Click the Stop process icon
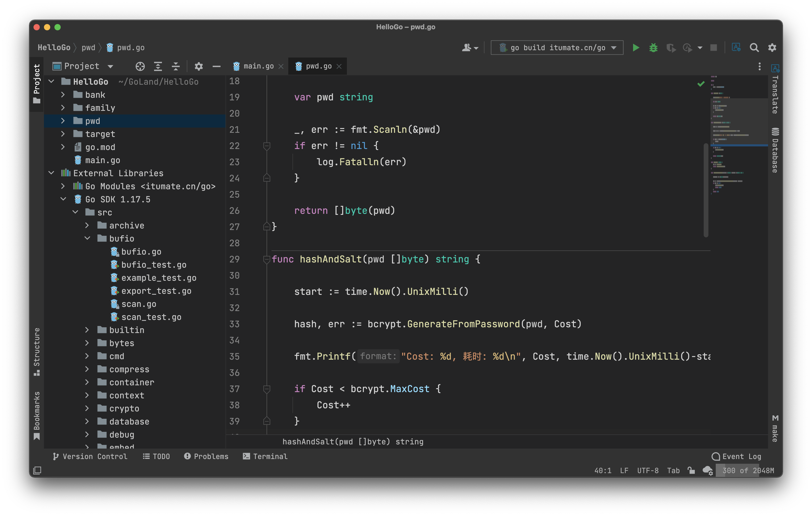812x516 pixels. coord(713,48)
